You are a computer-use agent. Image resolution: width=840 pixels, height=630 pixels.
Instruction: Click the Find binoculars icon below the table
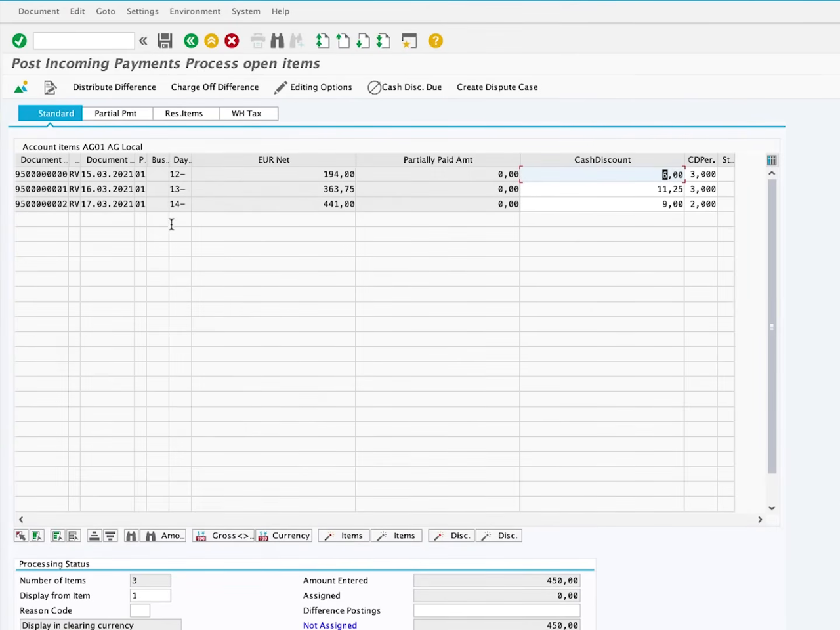131,536
